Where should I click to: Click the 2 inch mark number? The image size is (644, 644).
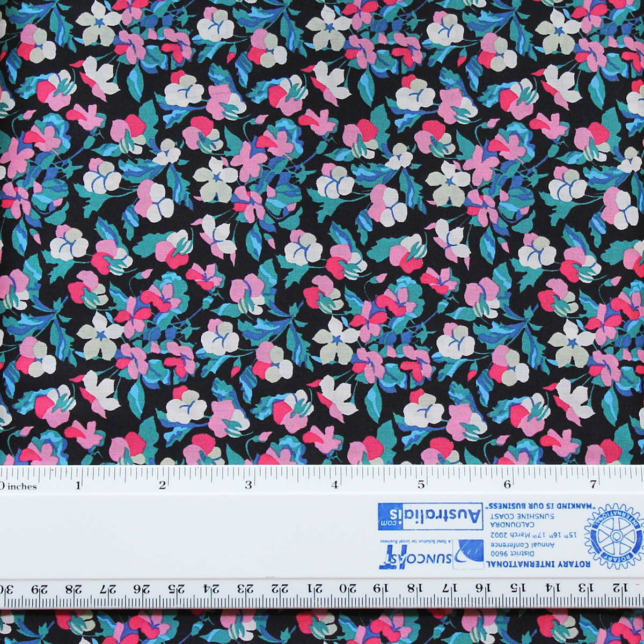pos(163,486)
